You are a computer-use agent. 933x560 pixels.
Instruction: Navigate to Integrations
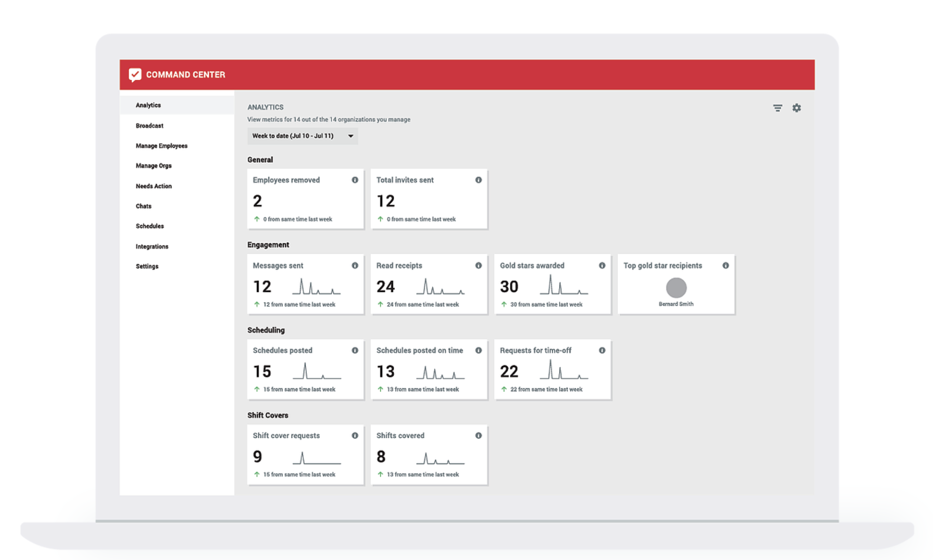[x=152, y=246]
